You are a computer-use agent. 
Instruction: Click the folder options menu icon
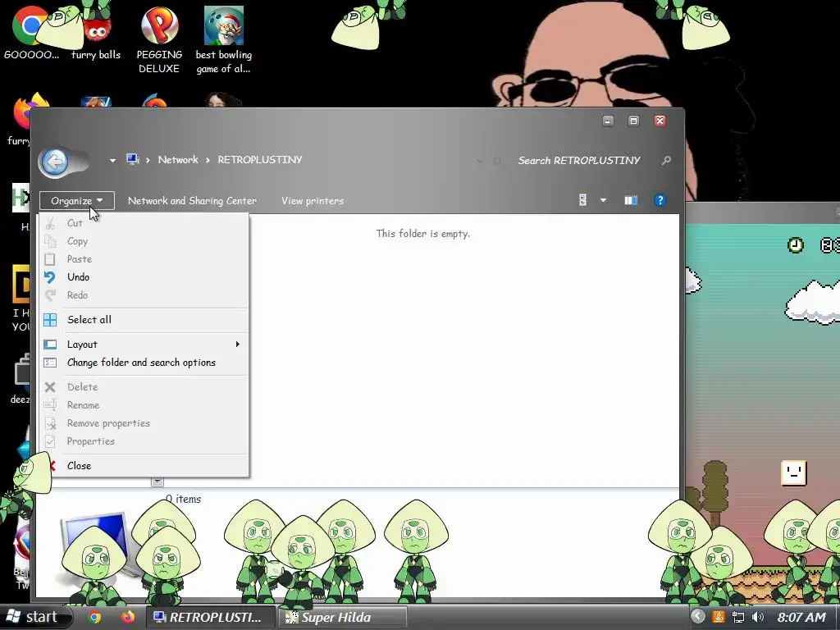[x=50, y=363]
